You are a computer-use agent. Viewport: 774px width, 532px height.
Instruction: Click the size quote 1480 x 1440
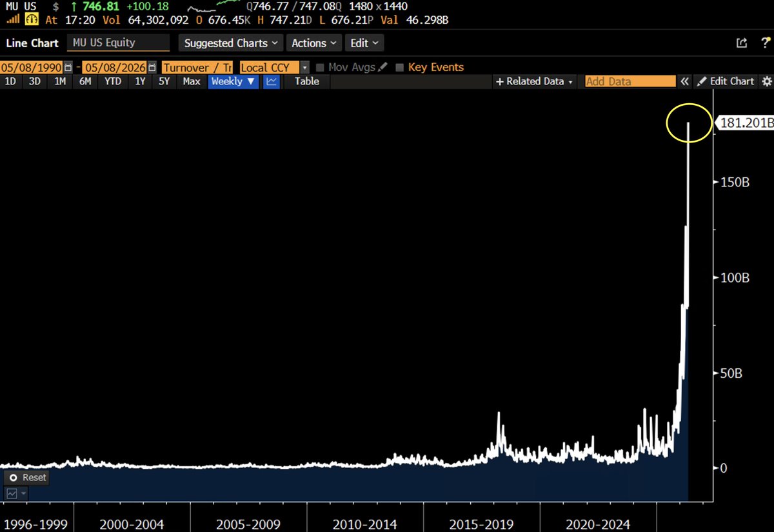(x=377, y=8)
